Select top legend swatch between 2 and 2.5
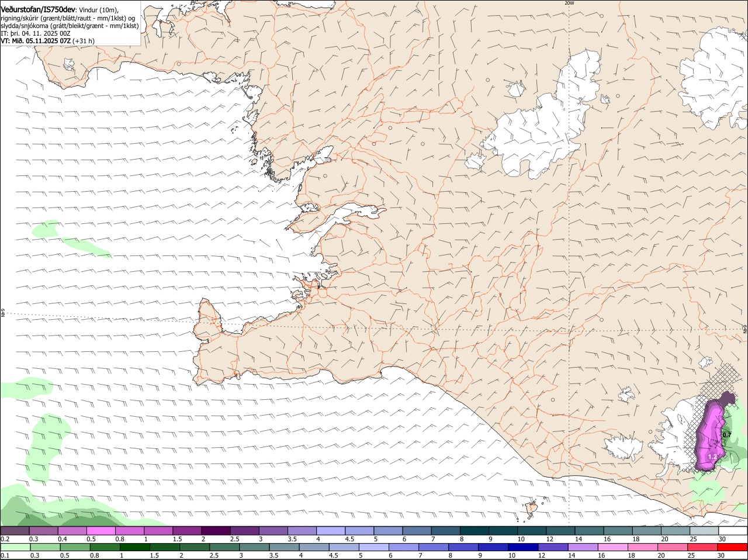748x560 pixels. click(x=216, y=531)
